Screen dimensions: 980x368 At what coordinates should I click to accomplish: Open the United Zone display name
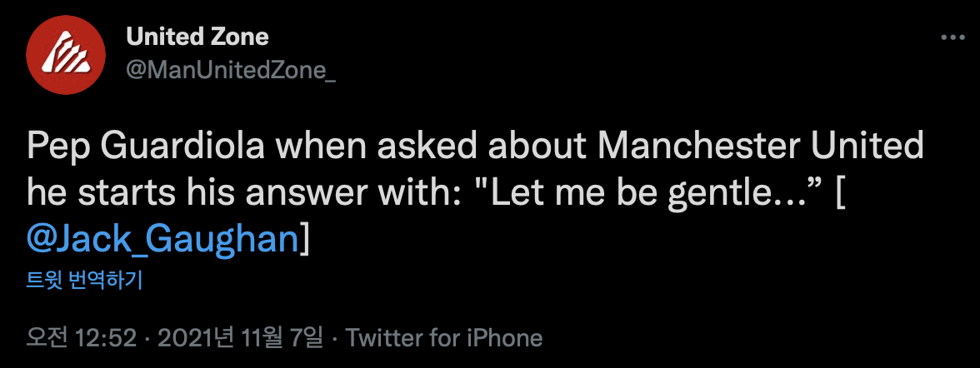197,37
